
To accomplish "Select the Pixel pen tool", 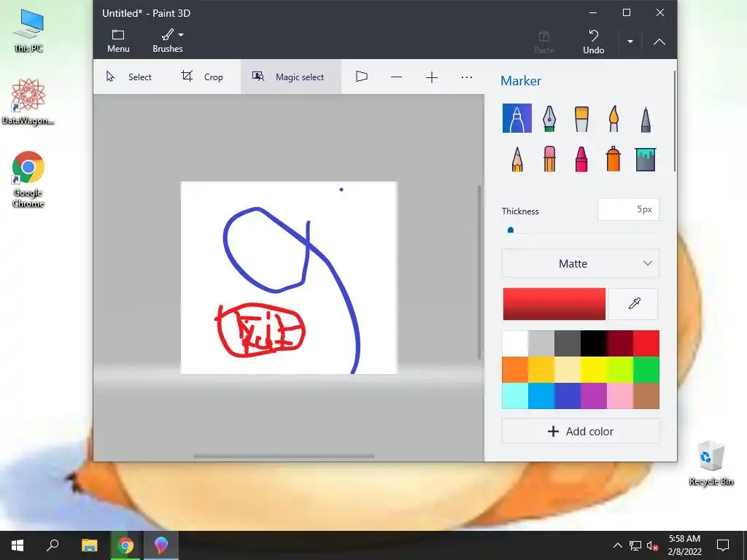I will [x=646, y=119].
